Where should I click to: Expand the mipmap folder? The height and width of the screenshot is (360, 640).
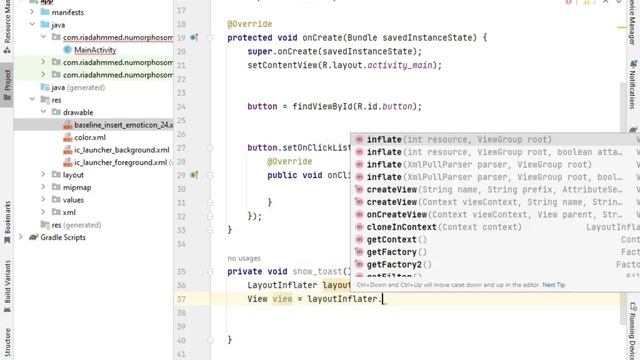point(43,187)
